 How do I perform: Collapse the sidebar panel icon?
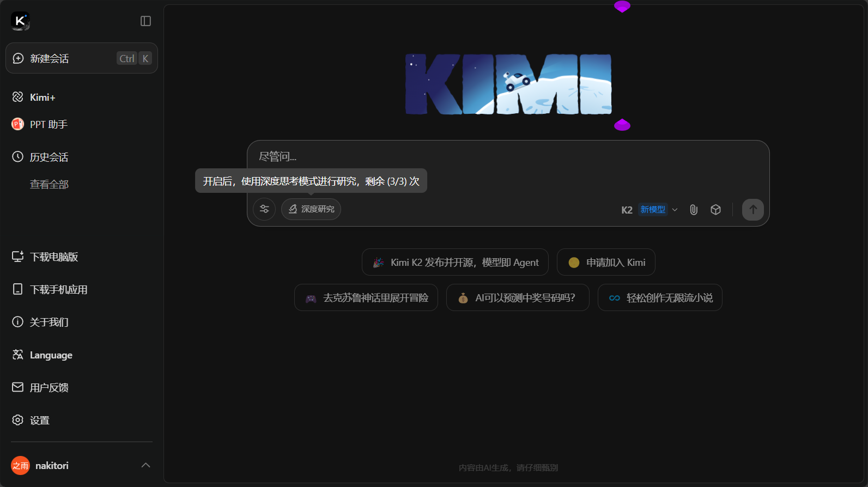145,21
